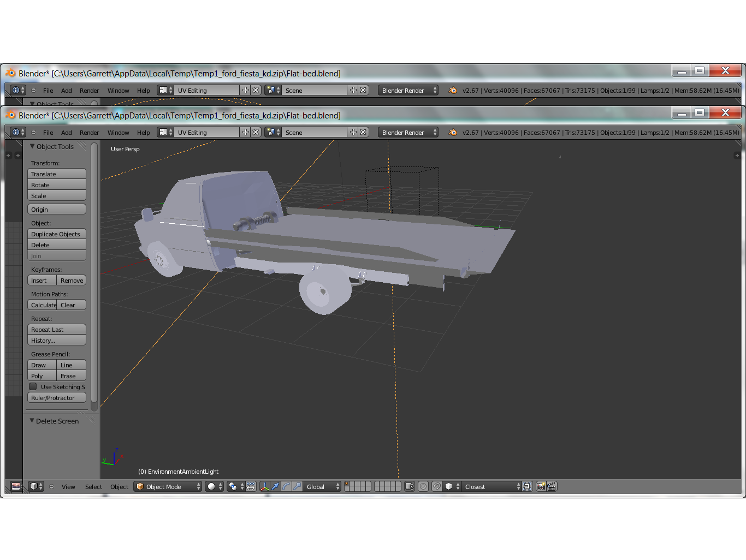Click the Translate button
Screen dimensions: 746x560
click(x=57, y=174)
